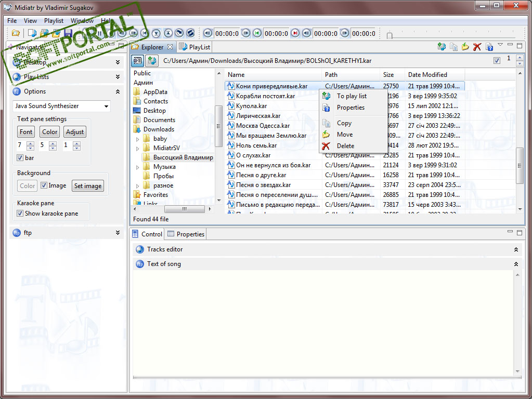Screen dimensions: 532x399
Task: Click the toolbar button with the downward arrow
Action: pos(156,33)
